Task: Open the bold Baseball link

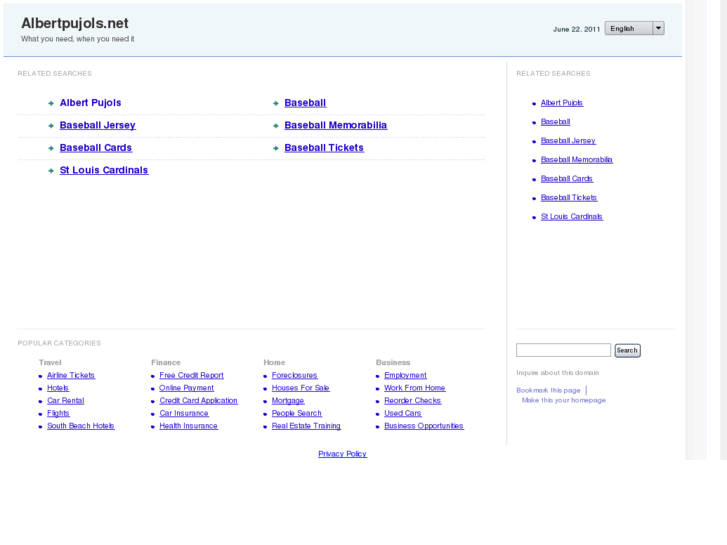Action: point(305,103)
